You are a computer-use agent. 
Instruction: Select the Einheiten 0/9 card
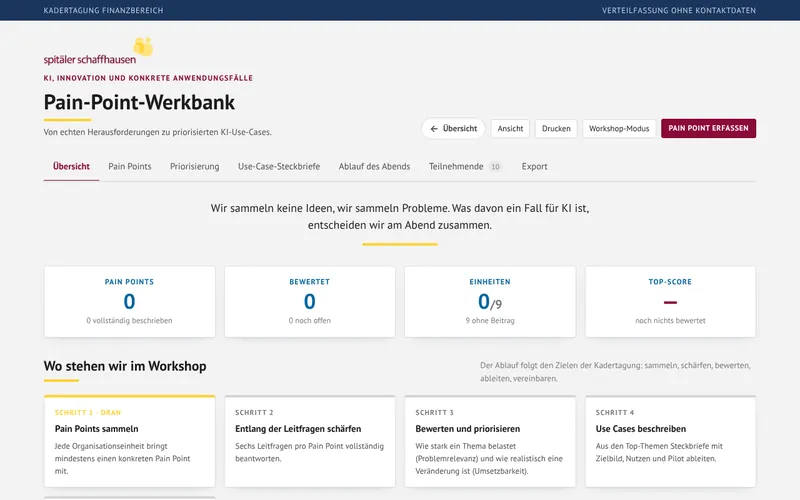tap(490, 302)
